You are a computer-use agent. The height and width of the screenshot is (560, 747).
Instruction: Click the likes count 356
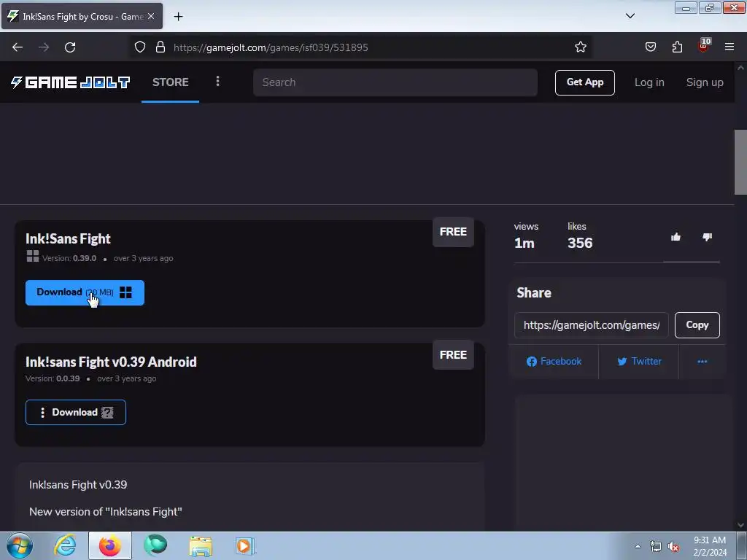tap(580, 243)
